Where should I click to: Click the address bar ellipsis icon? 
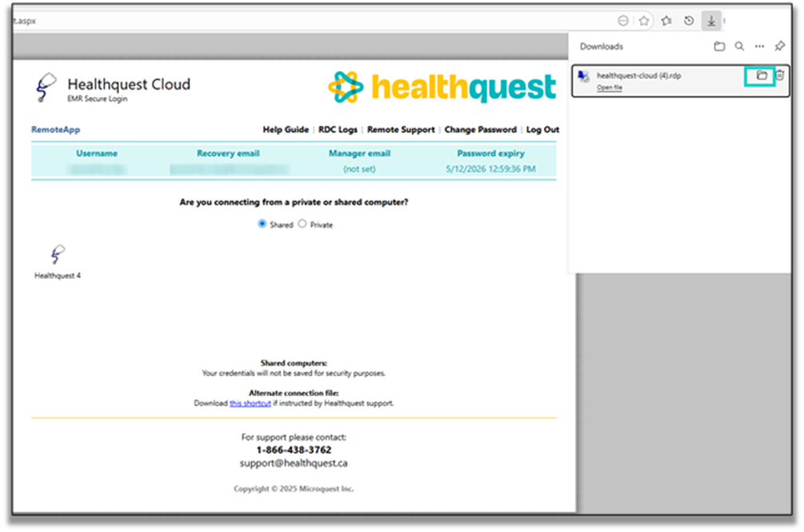pyautogui.click(x=623, y=21)
